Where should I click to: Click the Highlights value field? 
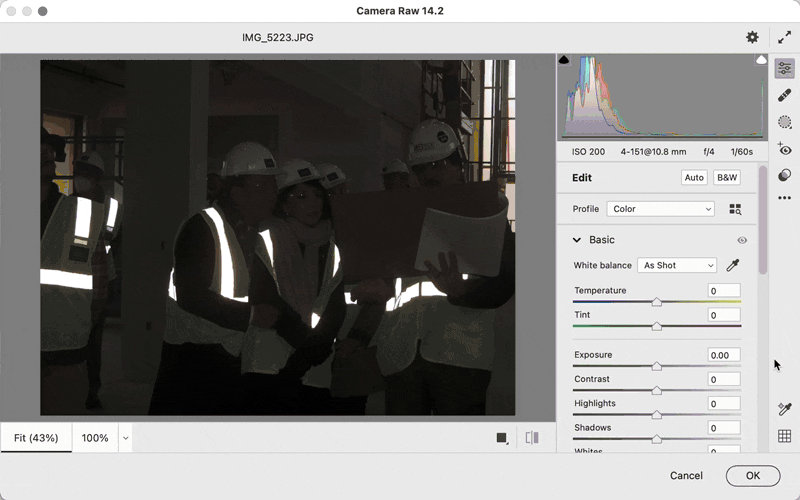pos(724,404)
